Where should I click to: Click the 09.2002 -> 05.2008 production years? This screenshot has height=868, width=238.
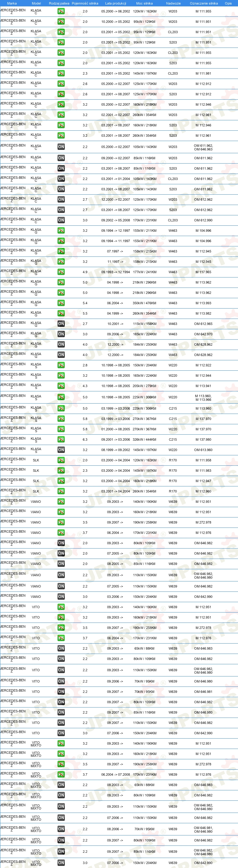[115, 221]
